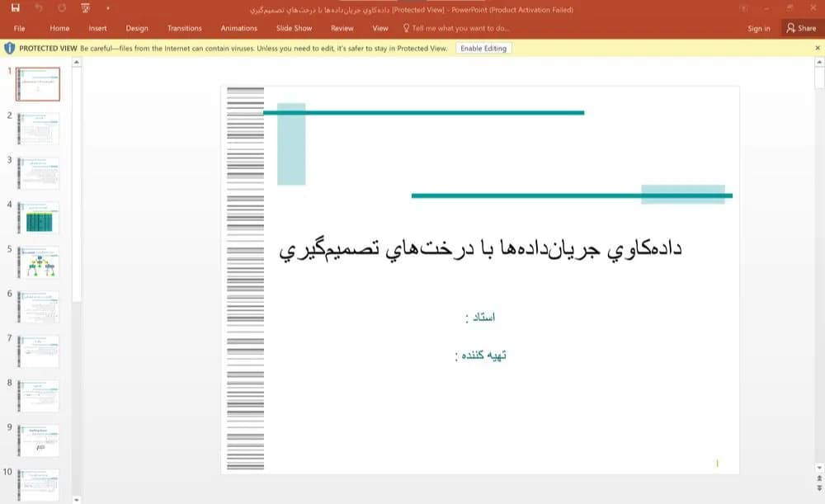Open the Animations tab
Viewport: 825px width, 504px height.
tap(239, 28)
